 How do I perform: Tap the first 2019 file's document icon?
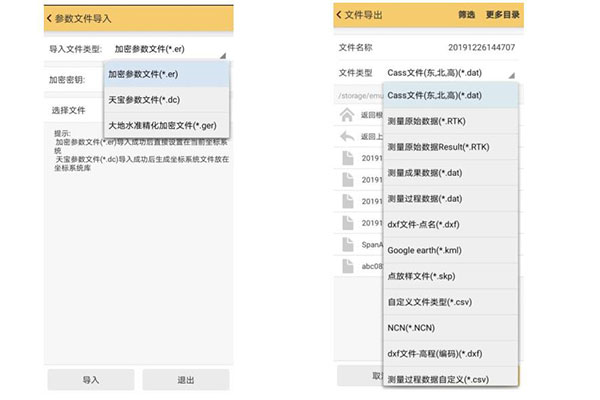345,158
